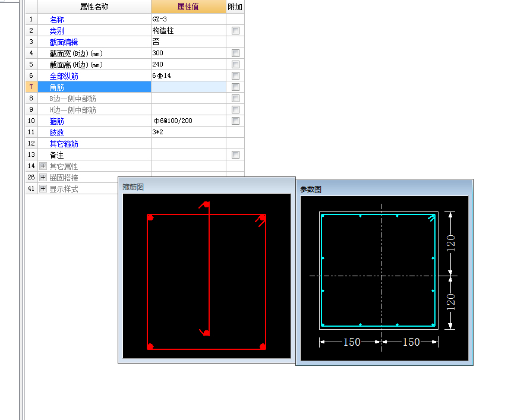Click the empty 角筋 value cell

[188, 87]
